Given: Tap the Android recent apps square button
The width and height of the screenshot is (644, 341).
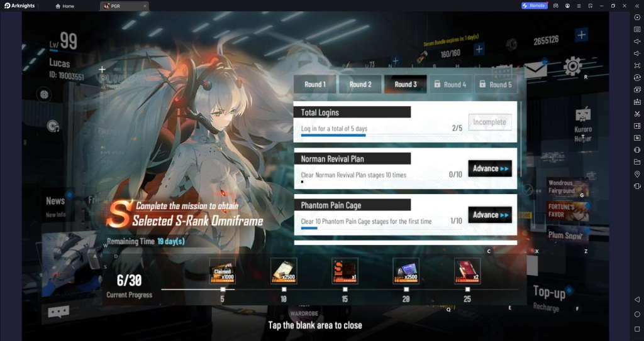Looking at the screenshot, I should (x=637, y=329).
